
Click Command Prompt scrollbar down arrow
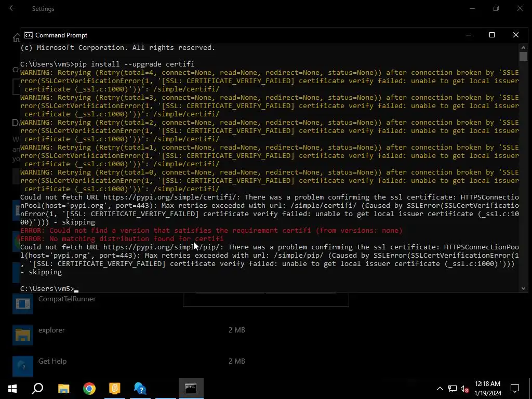[523, 288]
